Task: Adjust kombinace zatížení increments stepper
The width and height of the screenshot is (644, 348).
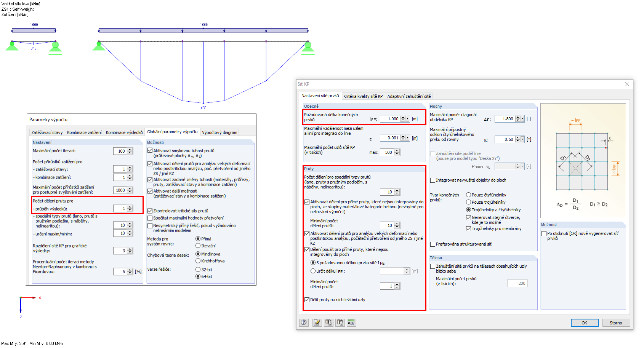Action: pyautogui.click(x=130, y=177)
